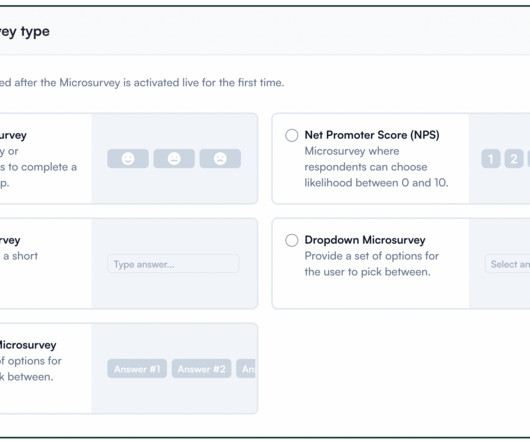Select Net Promoter Score (NPS) radio button
Image resolution: width=530 pixels, height=442 pixels.
click(292, 135)
